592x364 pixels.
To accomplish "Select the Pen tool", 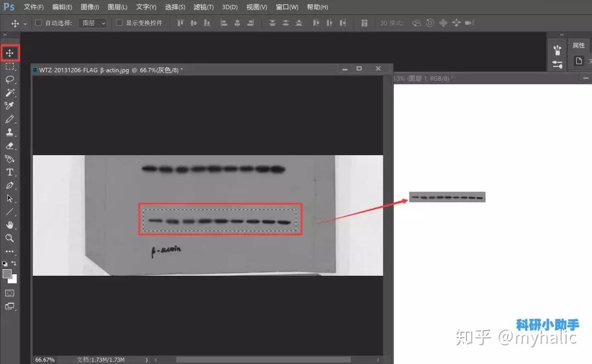I will coord(10,185).
